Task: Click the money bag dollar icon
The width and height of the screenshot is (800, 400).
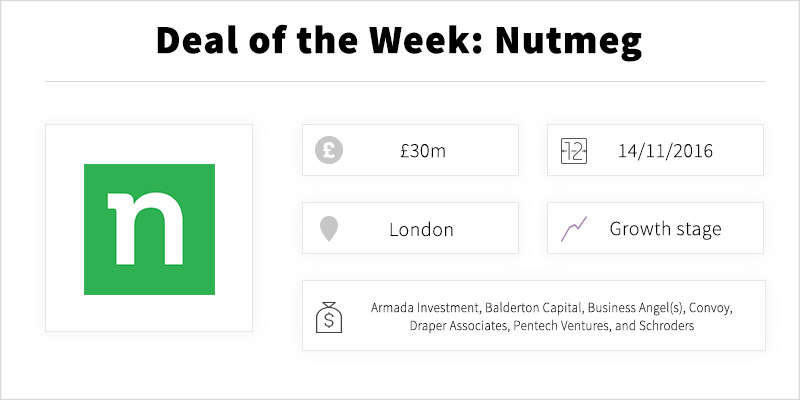Action: click(329, 317)
